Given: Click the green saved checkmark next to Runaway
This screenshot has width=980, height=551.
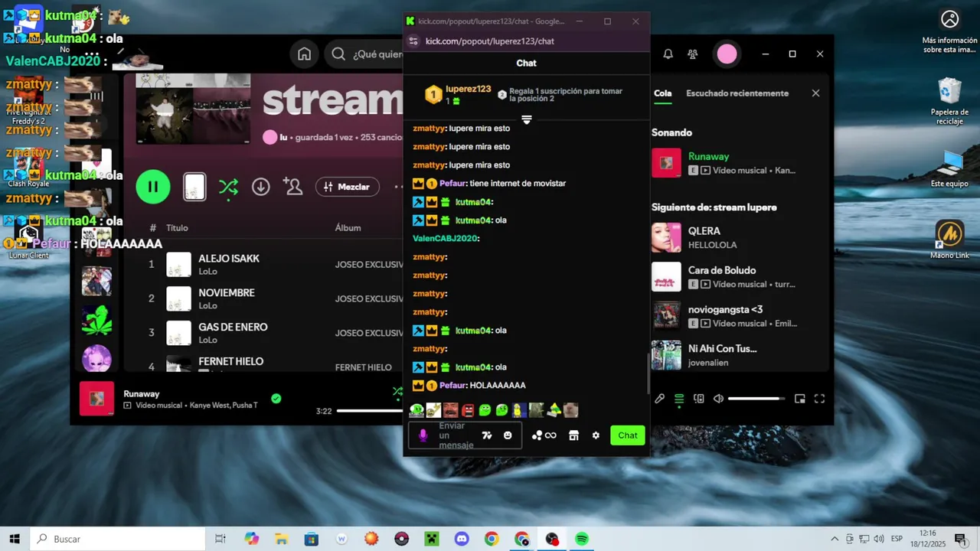Looking at the screenshot, I should click(276, 398).
